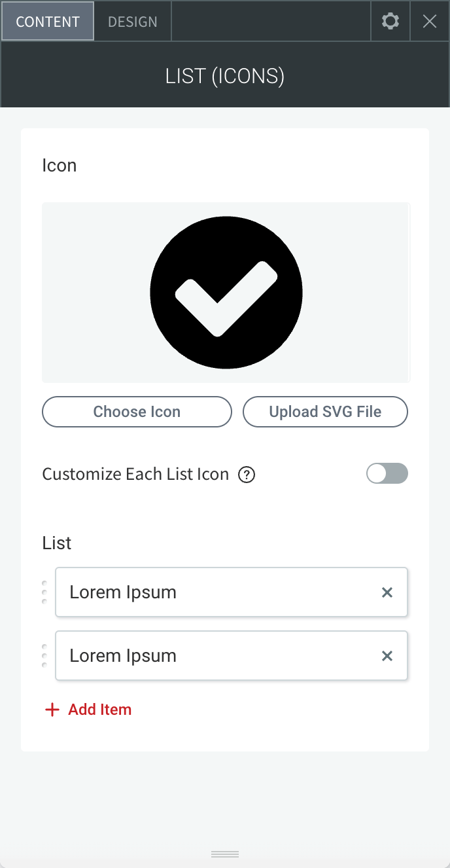
Task: Click the List (Icons) panel title
Action: 225,77
